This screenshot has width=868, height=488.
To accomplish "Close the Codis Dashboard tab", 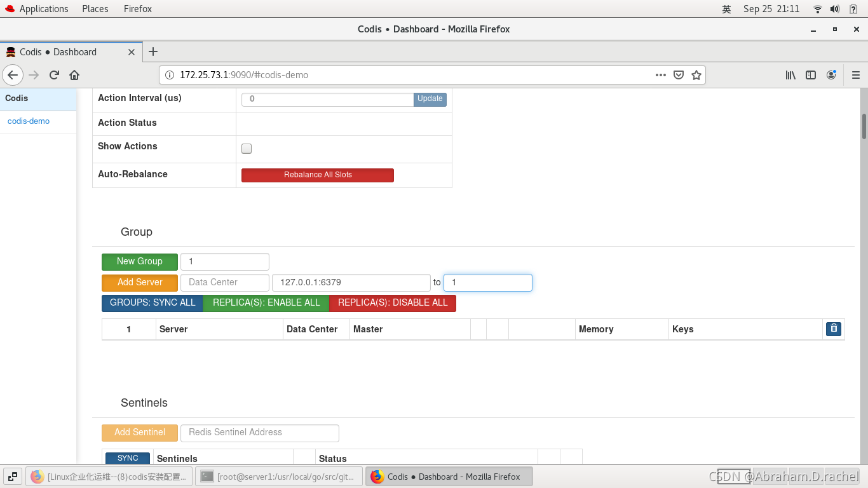I will tap(132, 52).
